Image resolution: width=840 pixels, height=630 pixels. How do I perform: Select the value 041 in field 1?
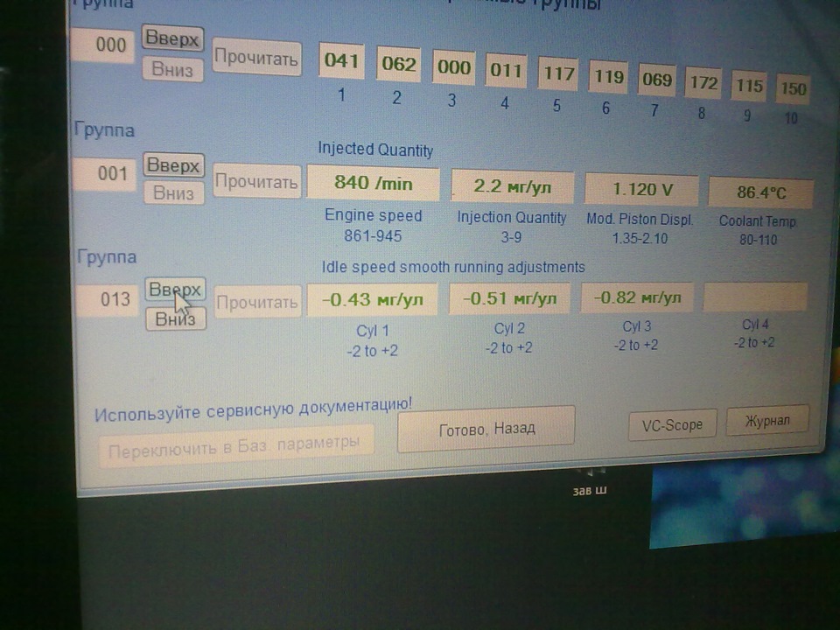coord(342,60)
